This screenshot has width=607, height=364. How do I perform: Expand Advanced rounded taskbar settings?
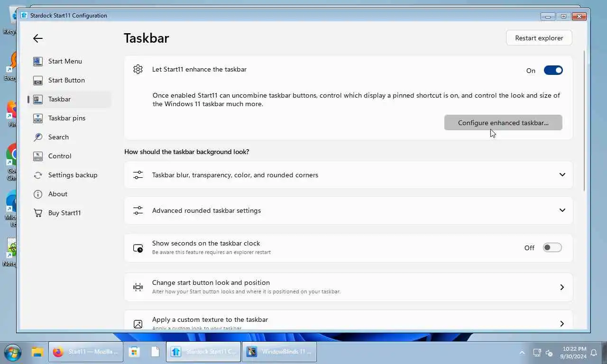click(x=348, y=210)
